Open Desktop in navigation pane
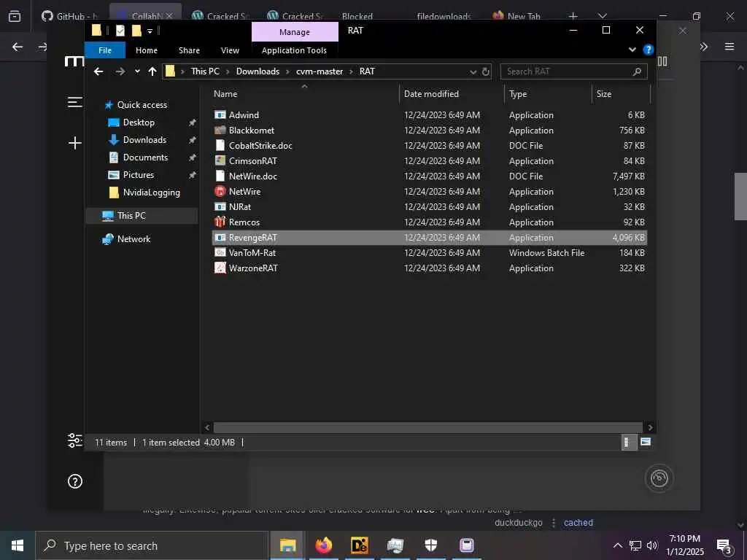 (x=139, y=122)
